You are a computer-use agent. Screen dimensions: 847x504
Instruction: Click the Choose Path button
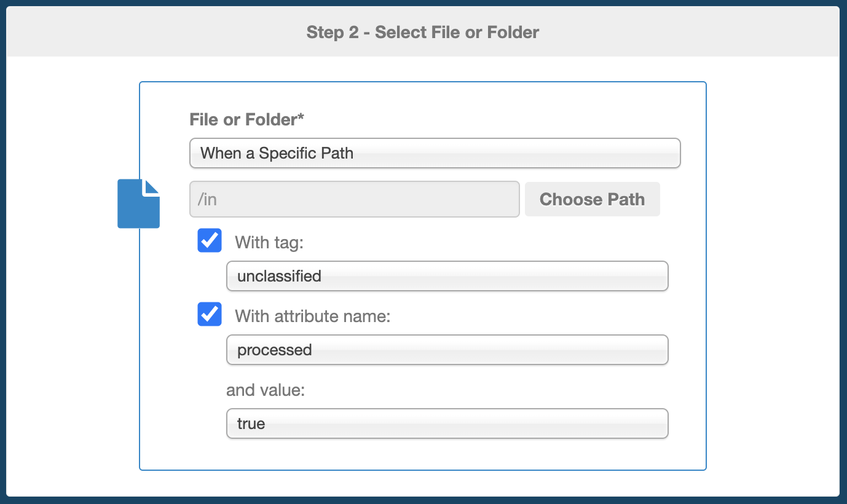click(593, 199)
